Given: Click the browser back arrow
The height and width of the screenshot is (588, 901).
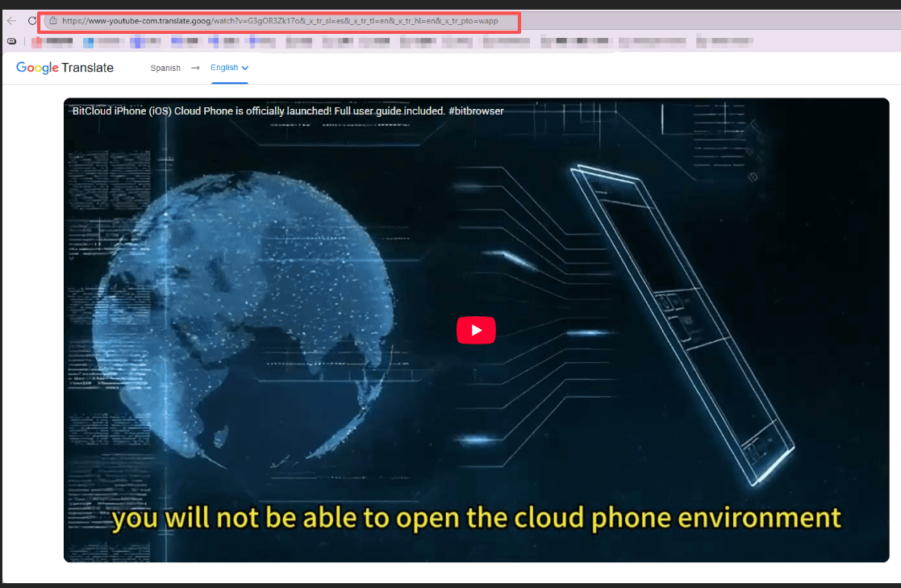Looking at the screenshot, I should pyautogui.click(x=12, y=21).
